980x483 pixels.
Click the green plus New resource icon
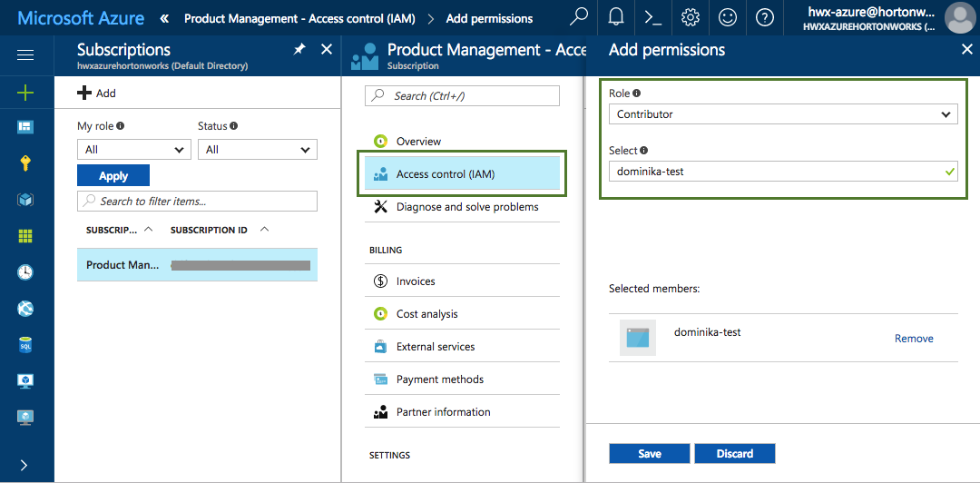tap(25, 92)
